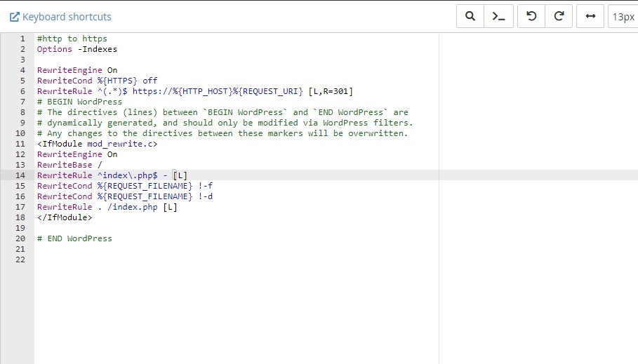Click the command line terminal icon
Screen dimensions: 638x364
[498, 16]
